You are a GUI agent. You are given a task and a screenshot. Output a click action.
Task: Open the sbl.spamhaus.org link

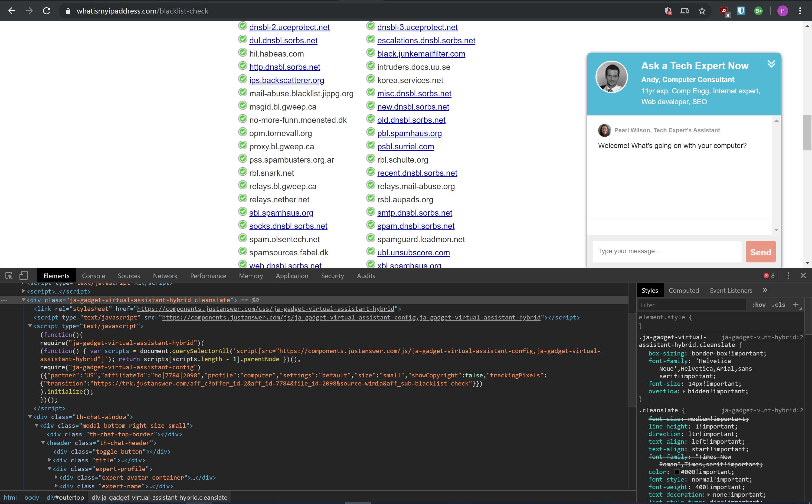pos(281,212)
